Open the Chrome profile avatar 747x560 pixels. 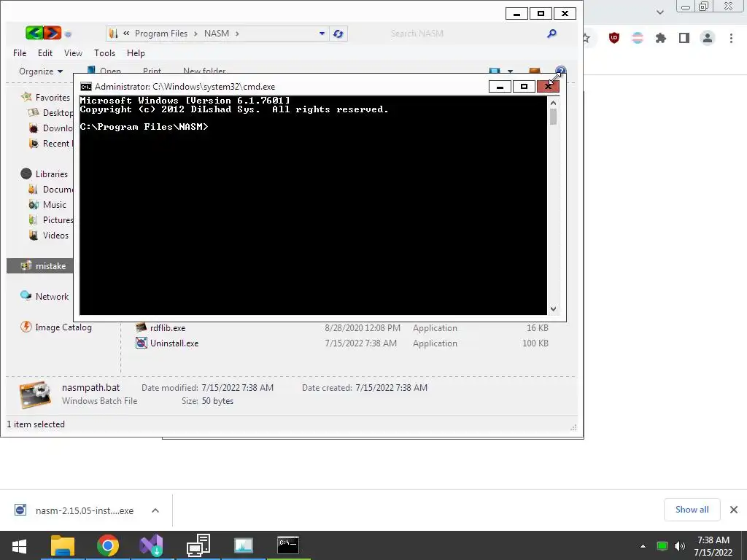(x=708, y=38)
